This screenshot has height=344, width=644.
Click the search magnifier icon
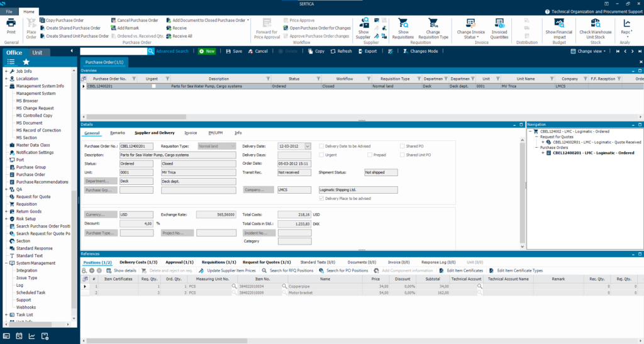[x=151, y=52]
